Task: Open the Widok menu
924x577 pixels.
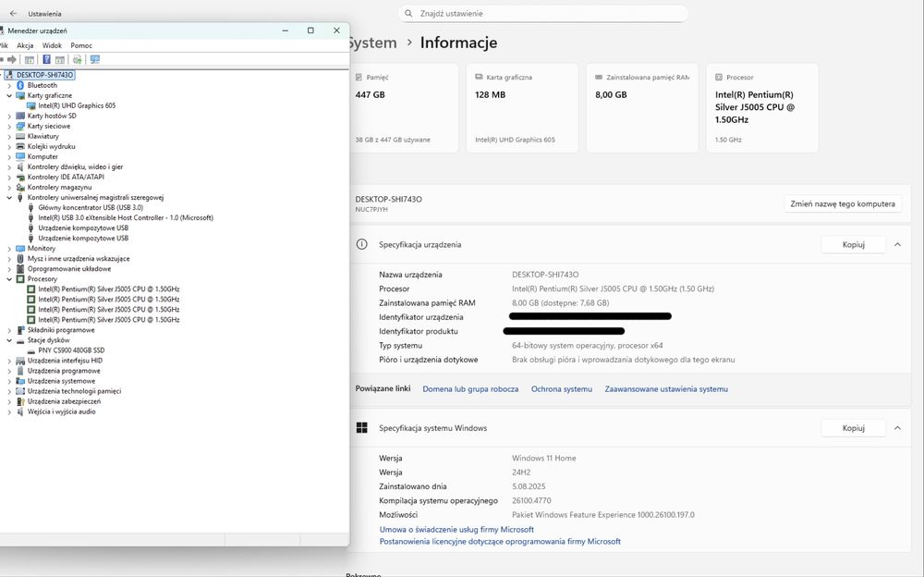Action: [52, 45]
